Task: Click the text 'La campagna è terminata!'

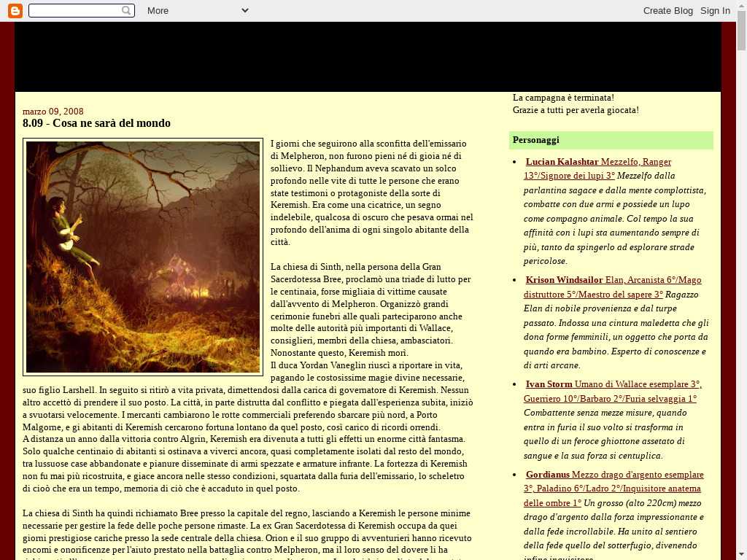Action: (563, 98)
